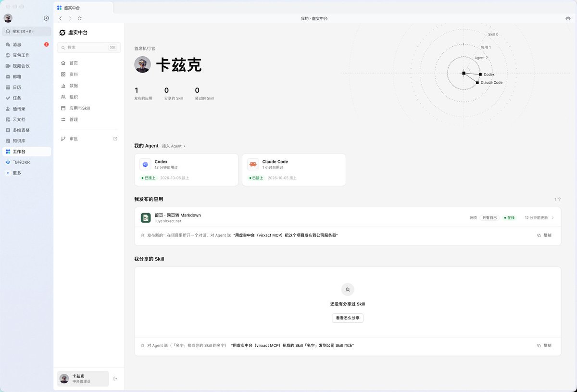The width and height of the screenshot is (577, 392).
Task: Select 工作台 in the sidebar
Action: pyautogui.click(x=26, y=152)
